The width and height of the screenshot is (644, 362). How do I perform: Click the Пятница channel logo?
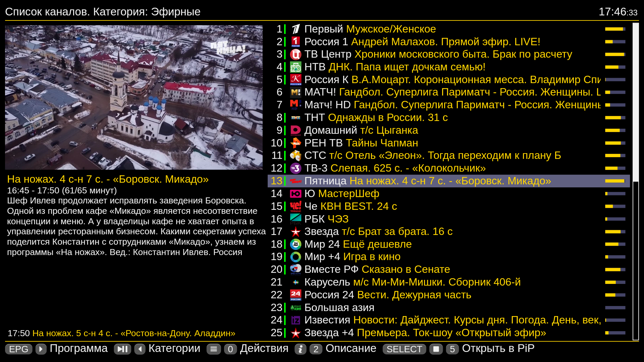(296, 181)
